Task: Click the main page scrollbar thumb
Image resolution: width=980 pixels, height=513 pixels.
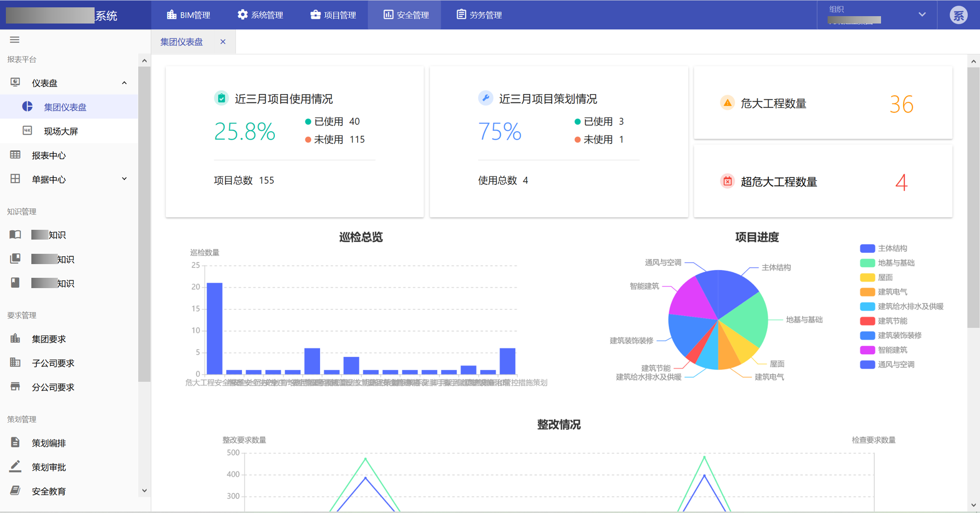Action: click(973, 197)
